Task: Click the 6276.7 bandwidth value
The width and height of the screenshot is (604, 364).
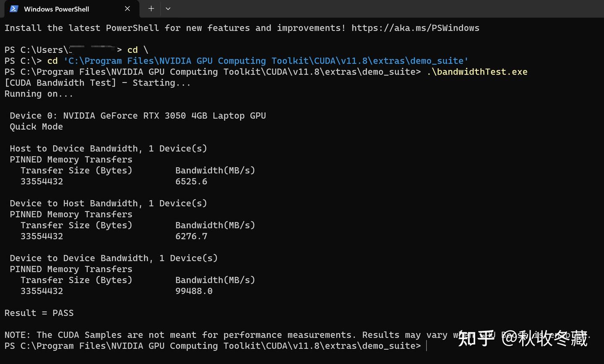Action: coord(191,237)
